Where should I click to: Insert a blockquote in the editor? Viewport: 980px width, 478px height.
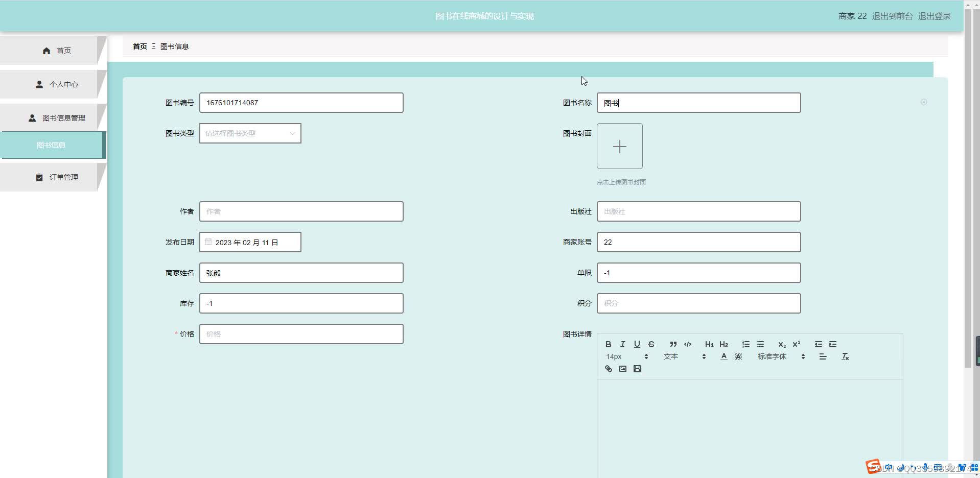[673, 344]
